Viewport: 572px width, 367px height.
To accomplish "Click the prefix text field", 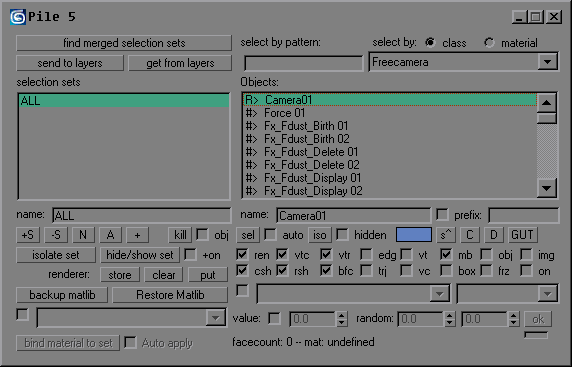I will [523, 215].
